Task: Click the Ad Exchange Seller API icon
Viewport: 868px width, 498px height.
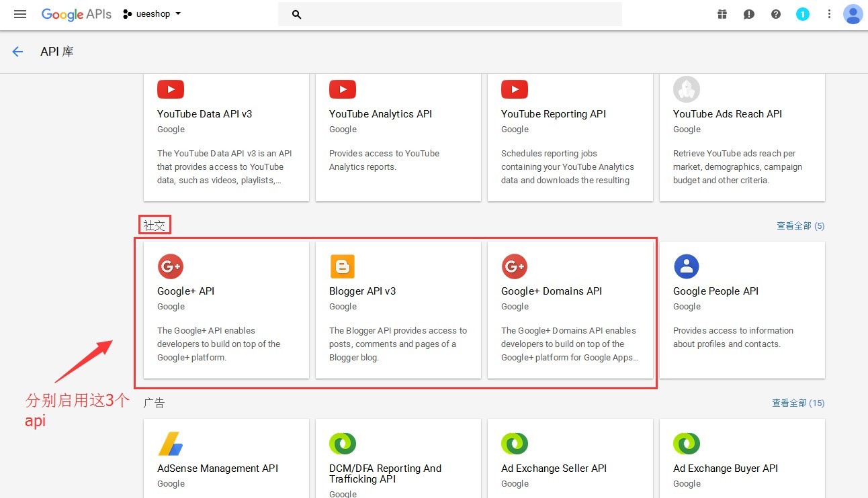Action: pos(515,444)
